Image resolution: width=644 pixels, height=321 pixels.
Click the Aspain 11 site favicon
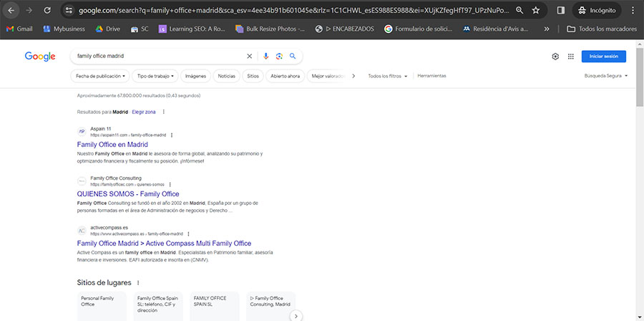click(82, 132)
